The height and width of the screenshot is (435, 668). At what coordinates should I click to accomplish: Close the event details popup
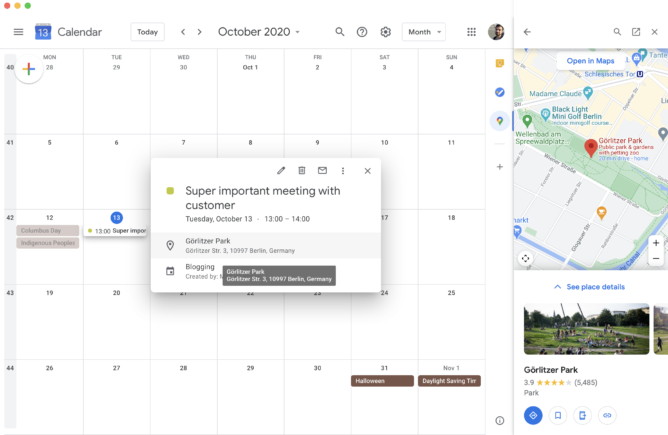[368, 171]
